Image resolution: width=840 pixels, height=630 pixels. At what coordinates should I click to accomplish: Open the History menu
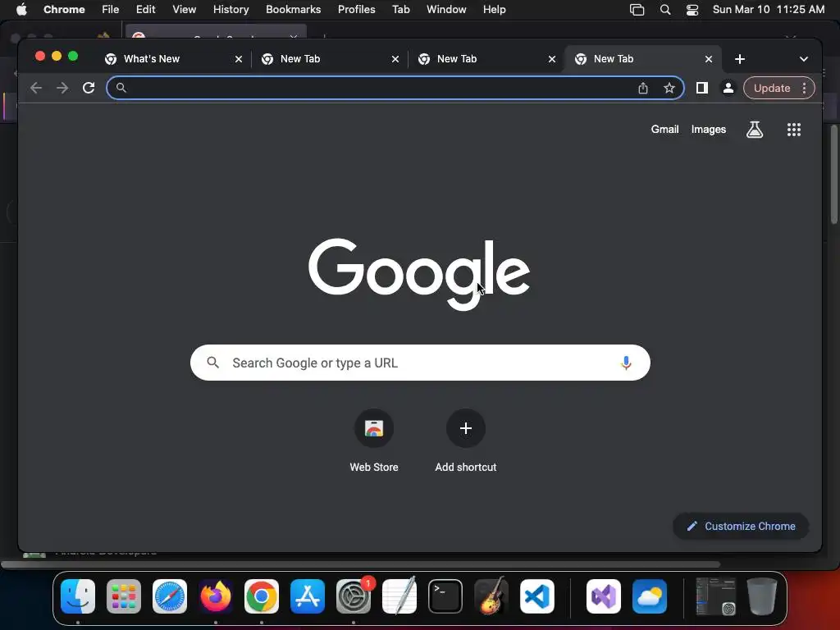231,10
